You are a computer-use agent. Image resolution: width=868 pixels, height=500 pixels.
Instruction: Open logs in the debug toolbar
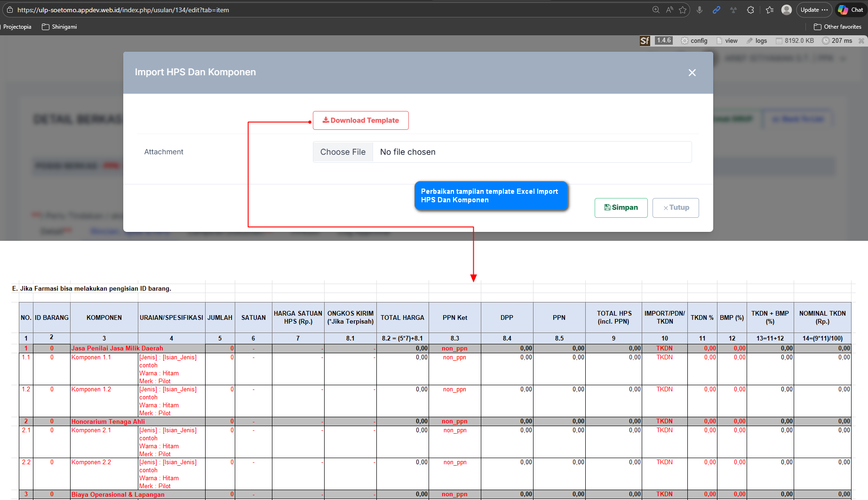(757, 41)
